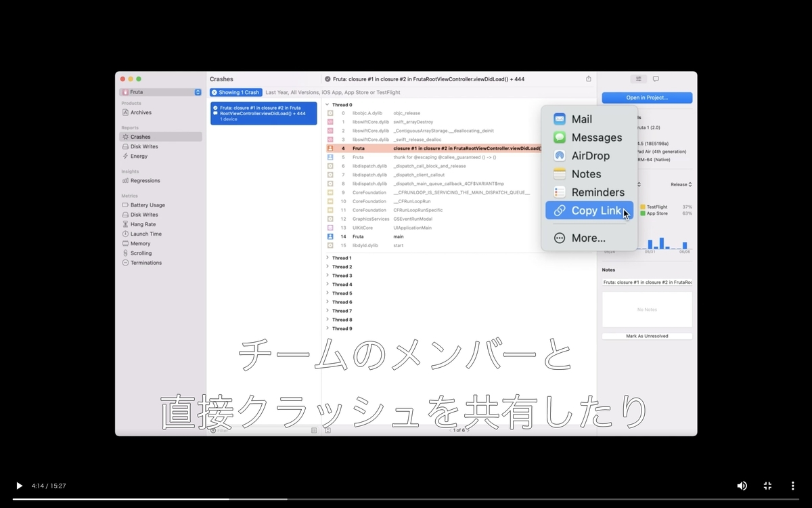
Task: Expand Thread 9
Action: coord(328,329)
